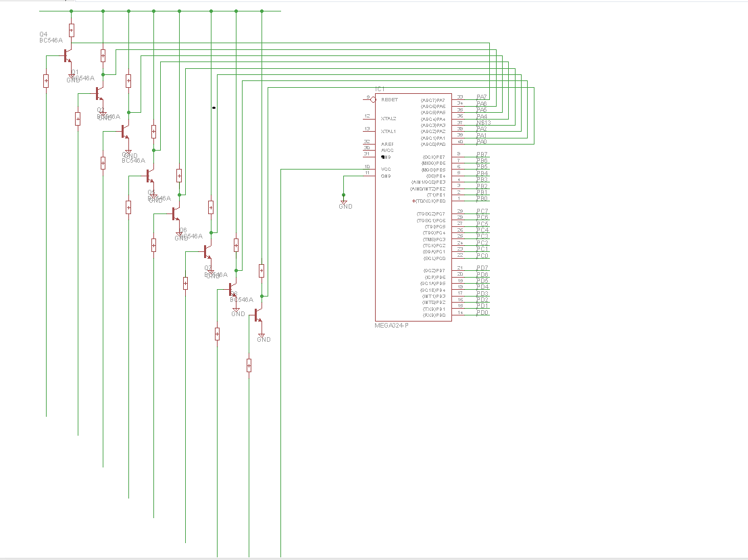Select the PA4 net label
The height and width of the screenshot is (560, 748).
(482, 116)
